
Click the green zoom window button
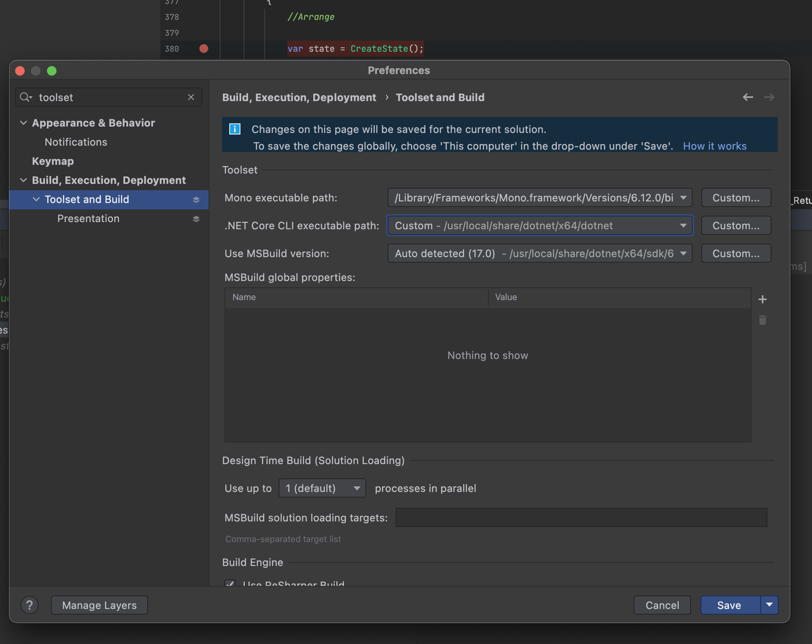coord(52,71)
